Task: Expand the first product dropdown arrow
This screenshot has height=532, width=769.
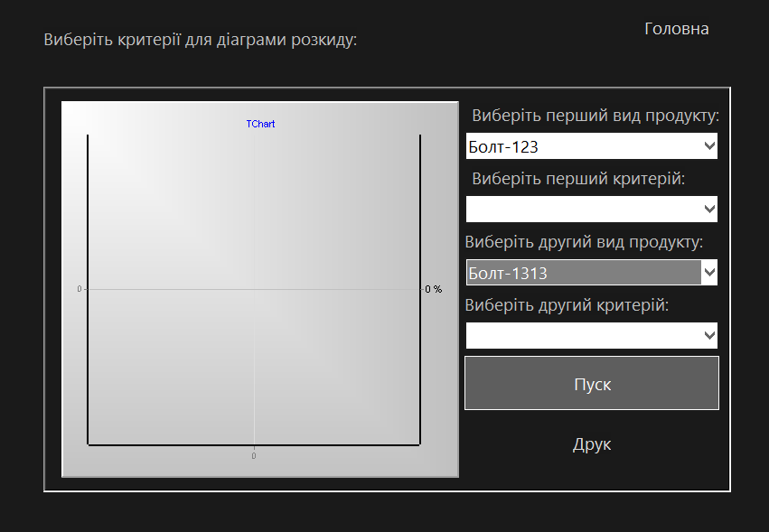Action: coord(709,146)
